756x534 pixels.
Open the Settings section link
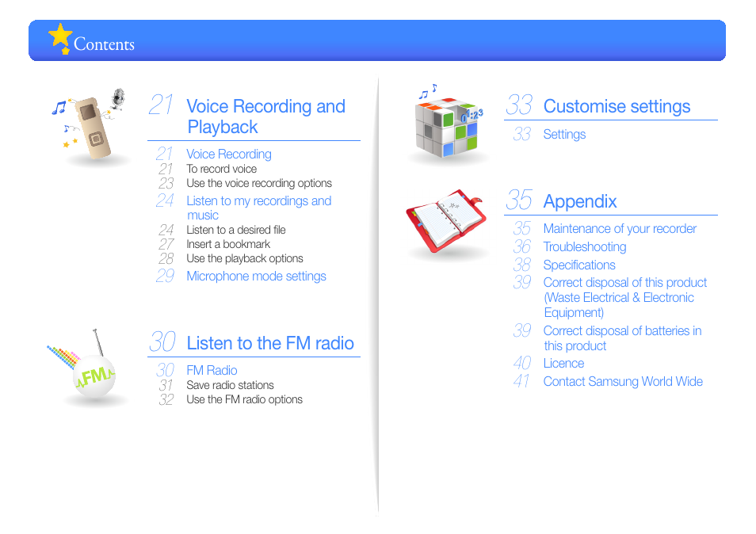coord(564,135)
